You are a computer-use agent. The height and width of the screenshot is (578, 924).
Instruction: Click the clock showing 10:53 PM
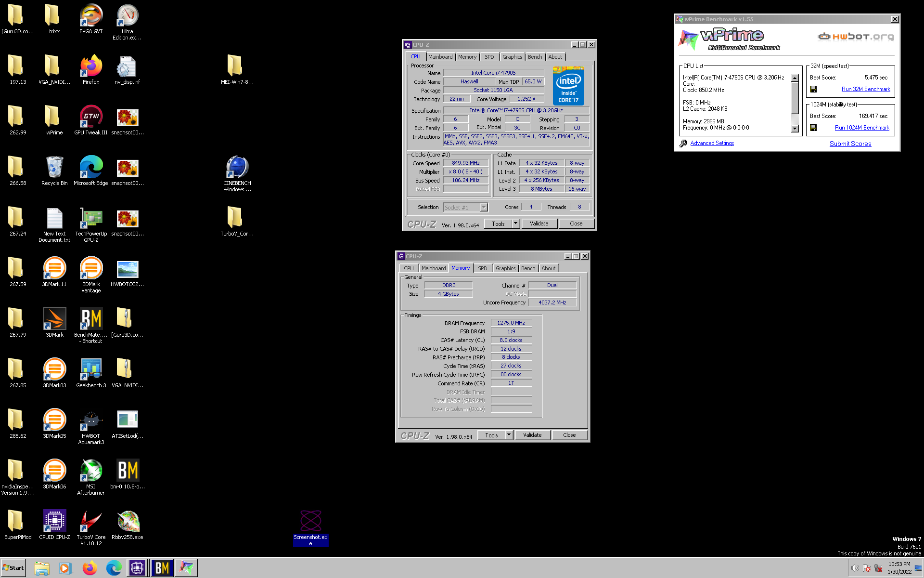(x=899, y=564)
